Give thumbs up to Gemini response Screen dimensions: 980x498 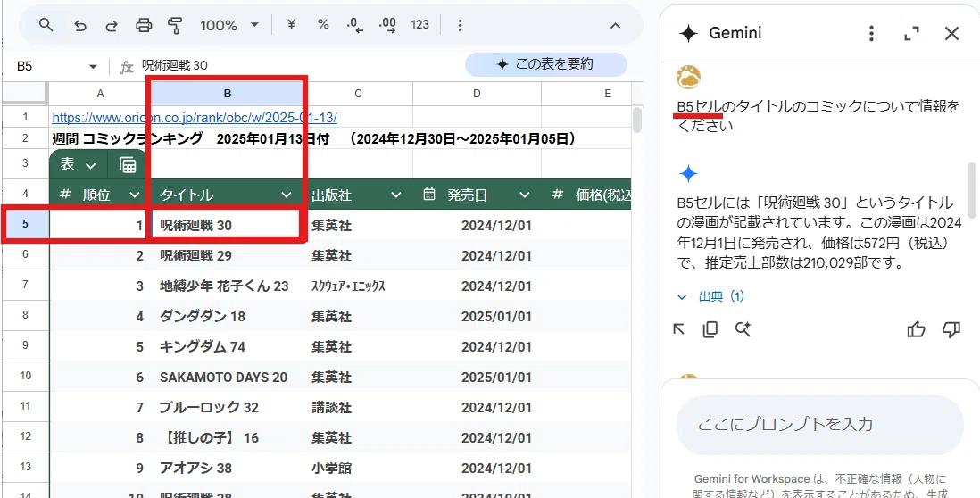[x=917, y=329]
